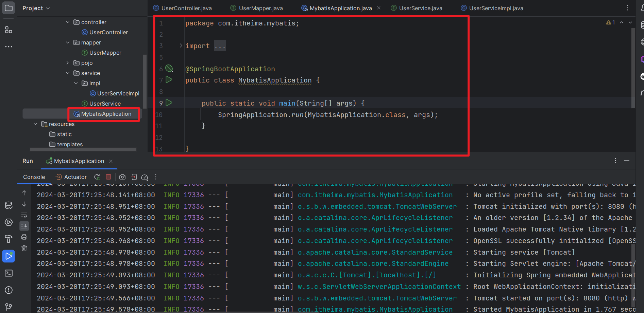Open the profiler gauge icon in console toolbar
Image resolution: width=644 pixels, height=313 pixels.
[145, 177]
